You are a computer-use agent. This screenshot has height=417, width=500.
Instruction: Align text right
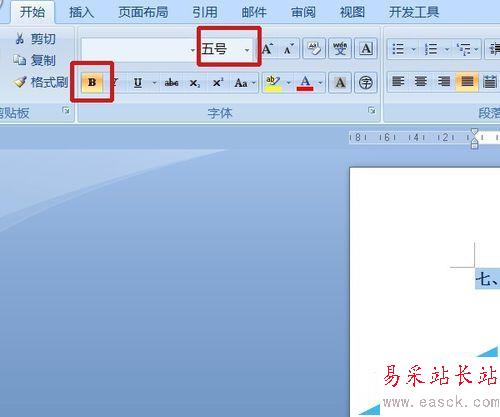(x=444, y=81)
